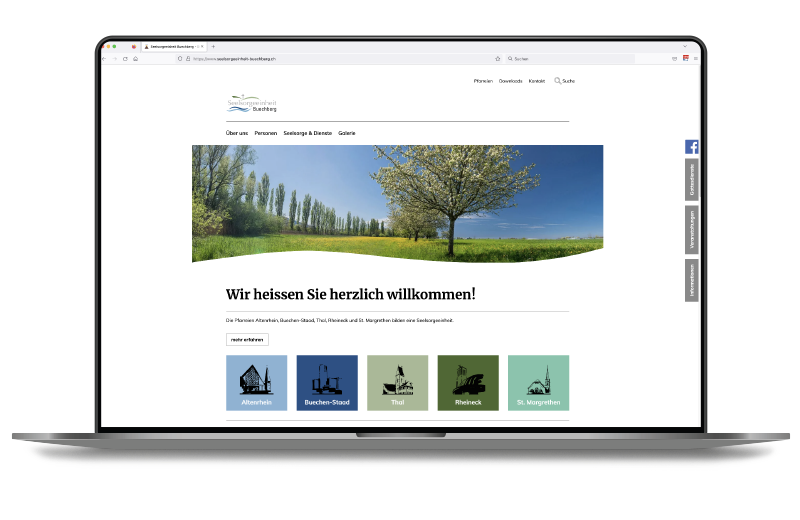Select the Altenrhein parish tile
Screen dimensions: 800x520
click(x=256, y=383)
